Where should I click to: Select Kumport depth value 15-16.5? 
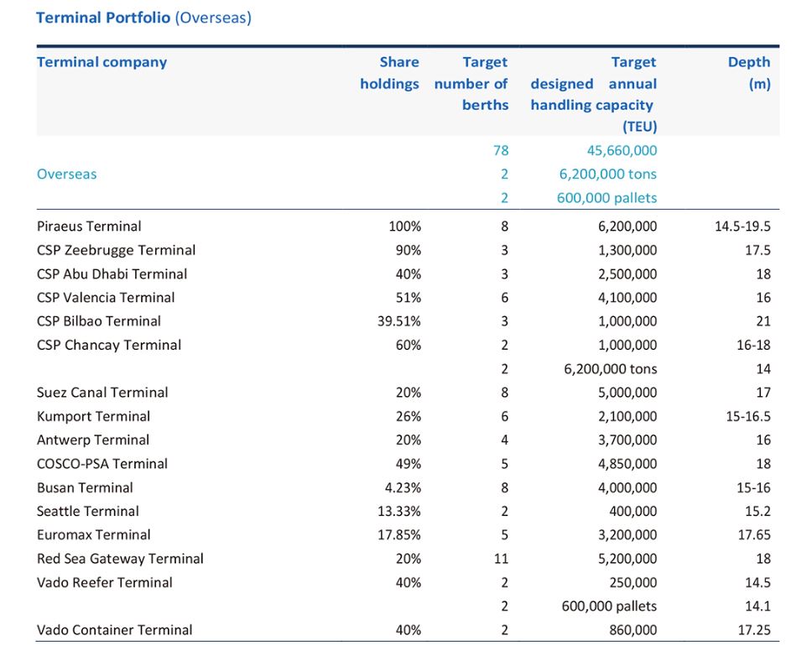(748, 416)
